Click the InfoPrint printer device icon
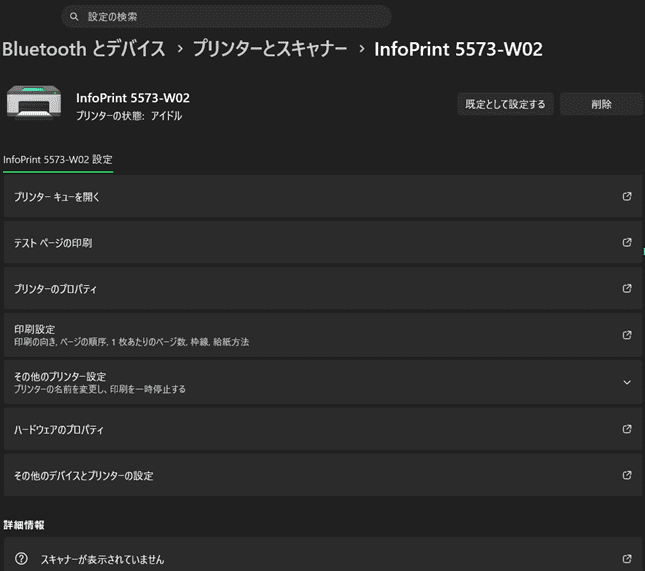 (34, 103)
